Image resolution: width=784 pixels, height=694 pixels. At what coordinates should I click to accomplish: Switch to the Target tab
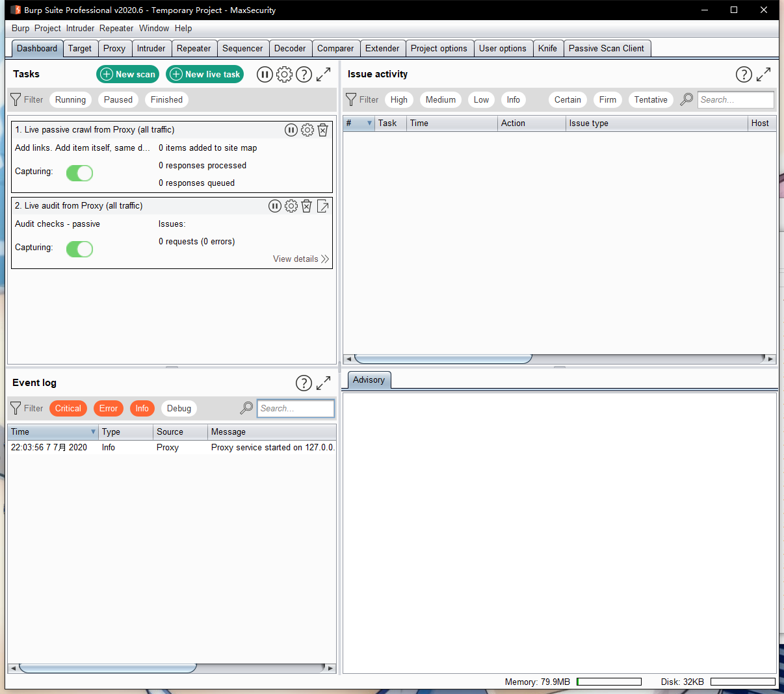point(80,48)
